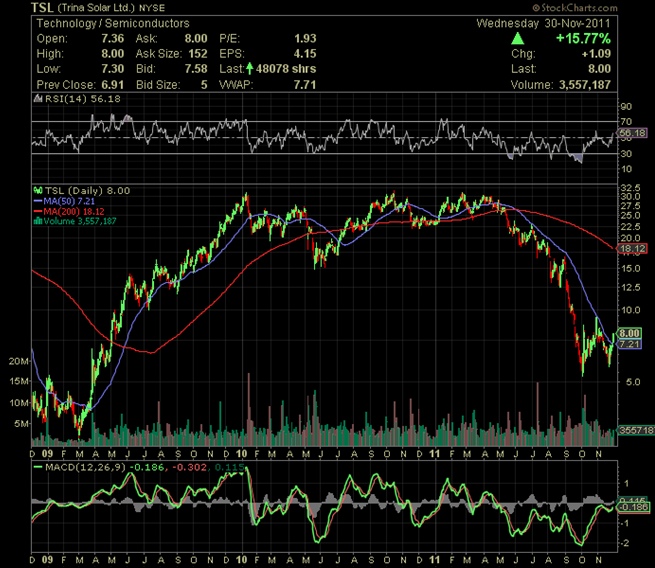Viewport: 655px width, 568px height.
Task: Click the Technology / Semiconductors sector label
Action: [x=113, y=23]
